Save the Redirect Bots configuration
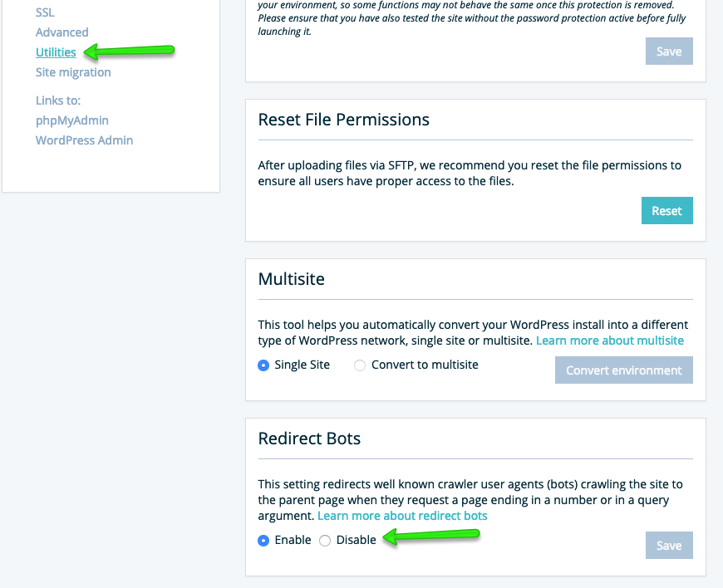Image resolution: width=723 pixels, height=588 pixels. pyautogui.click(x=669, y=545)
